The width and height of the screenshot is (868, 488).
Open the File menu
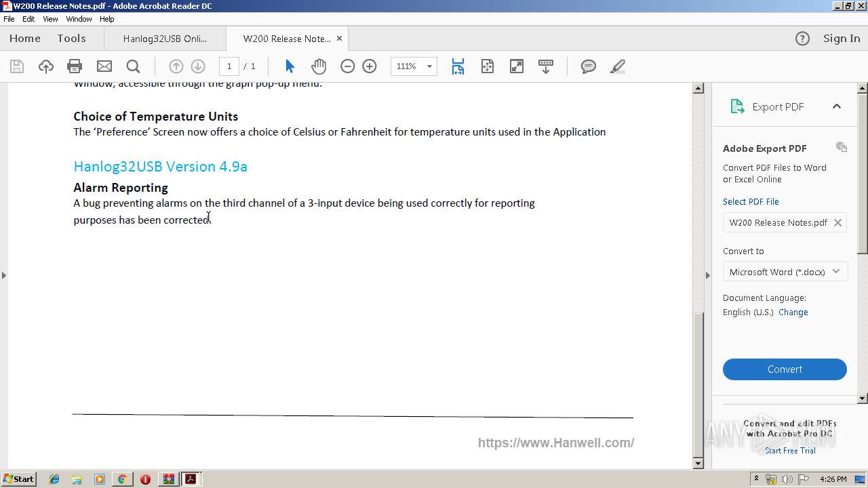(x=9, y=19)
